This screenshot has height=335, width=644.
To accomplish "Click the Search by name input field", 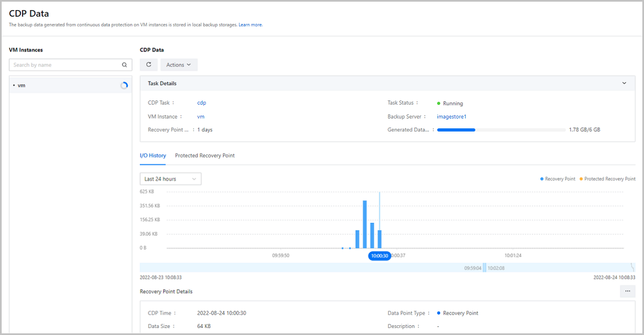I will pos(64,65).
